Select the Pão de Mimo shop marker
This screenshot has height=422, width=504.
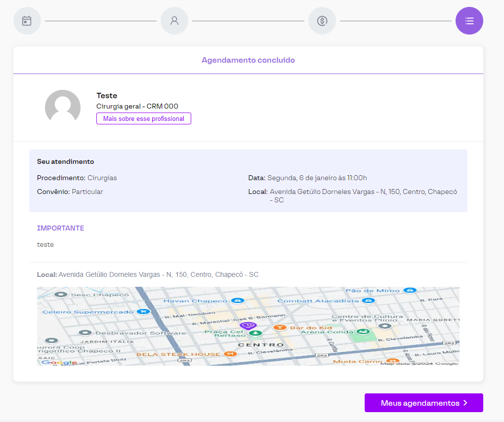(x=410, y=291)
